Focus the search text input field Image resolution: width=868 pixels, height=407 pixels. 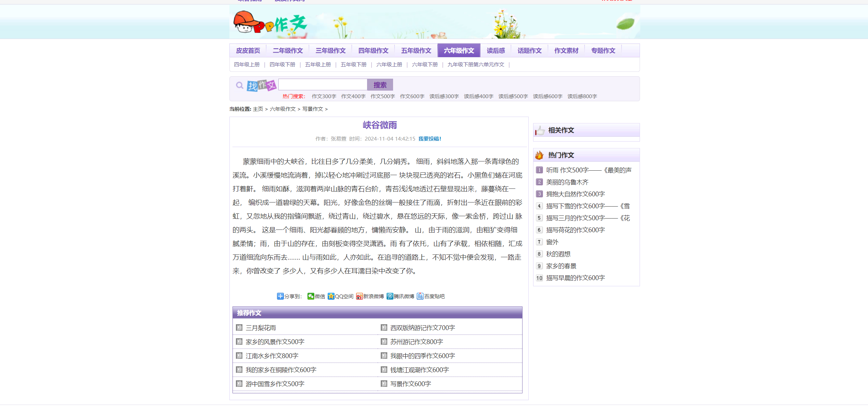click(x=323, y=85)
